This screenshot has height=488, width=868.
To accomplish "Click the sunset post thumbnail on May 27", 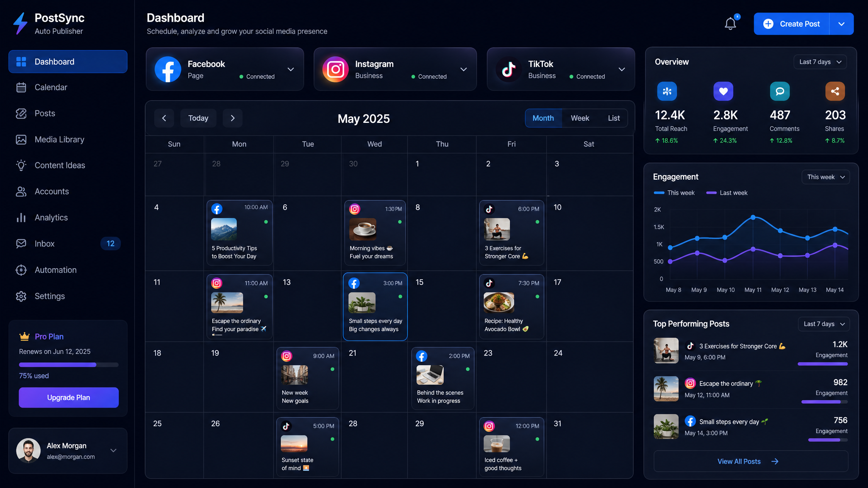I will tap(294, 444).
